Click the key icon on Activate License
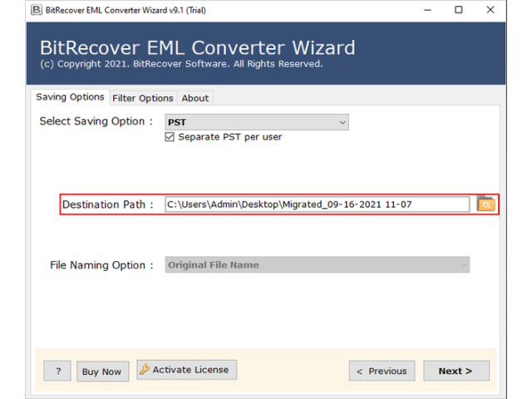This screenshot has height=399, width=532. pyautogui.click(x=145, y=370)
